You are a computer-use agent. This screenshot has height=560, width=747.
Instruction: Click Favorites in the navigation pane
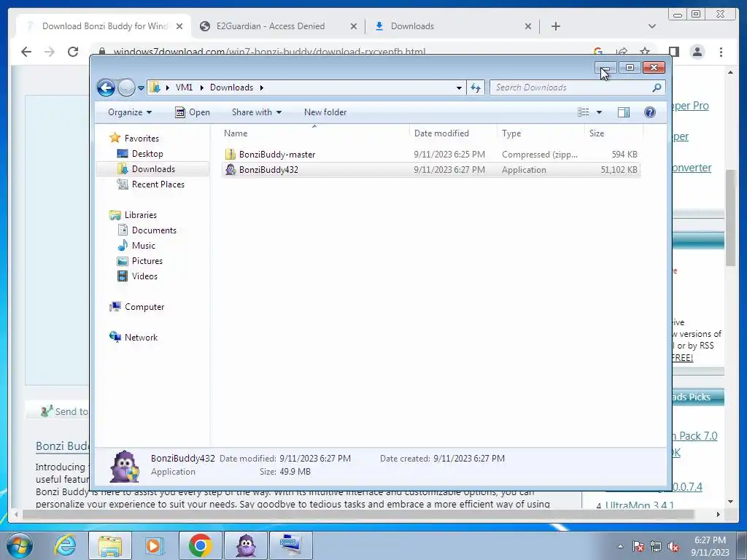pyautogui.click(x=142, y=138)
